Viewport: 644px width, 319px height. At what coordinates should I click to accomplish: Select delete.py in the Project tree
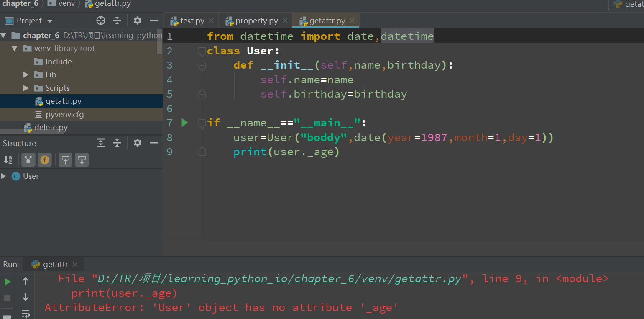pyautogui.click(x=81, y=128)
